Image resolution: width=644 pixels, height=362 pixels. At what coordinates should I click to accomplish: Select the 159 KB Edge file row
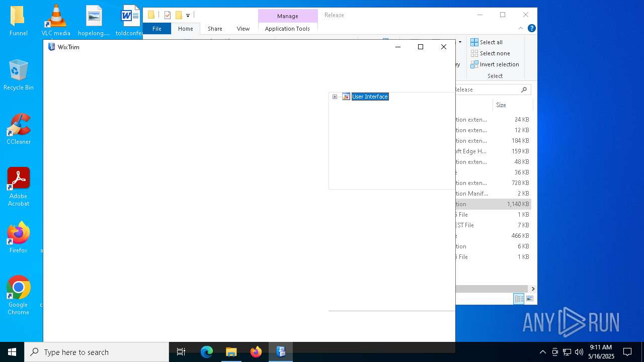pos(493,151)
